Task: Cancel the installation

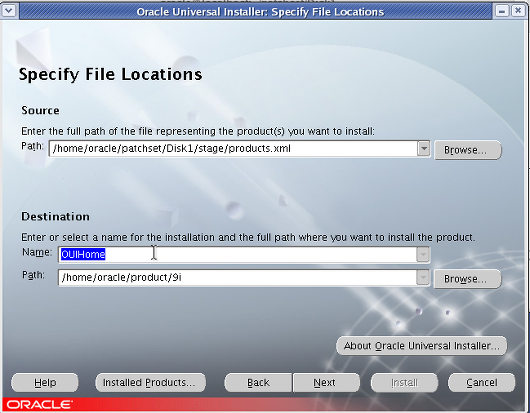Action: pyautogui.click(x=481, y=383)
